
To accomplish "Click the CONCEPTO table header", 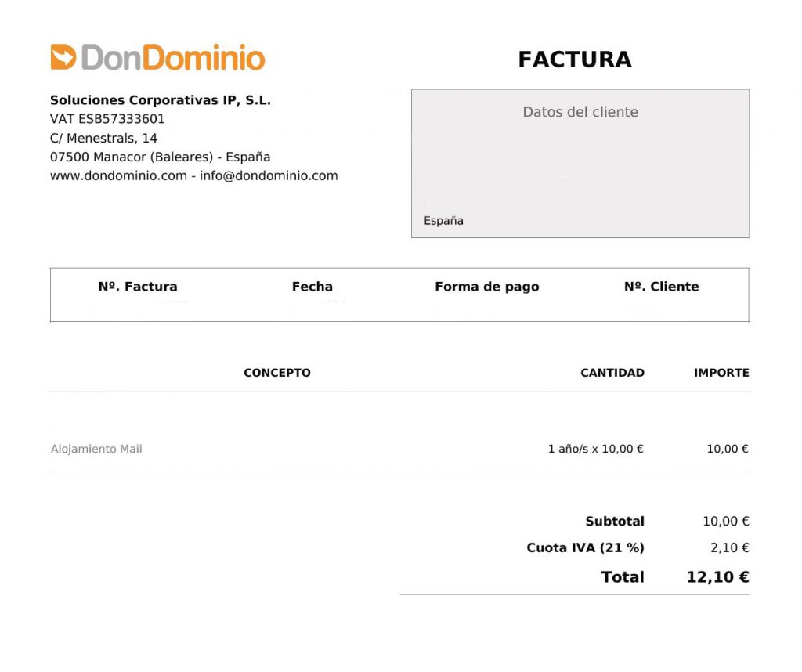I will pos(277,373).
